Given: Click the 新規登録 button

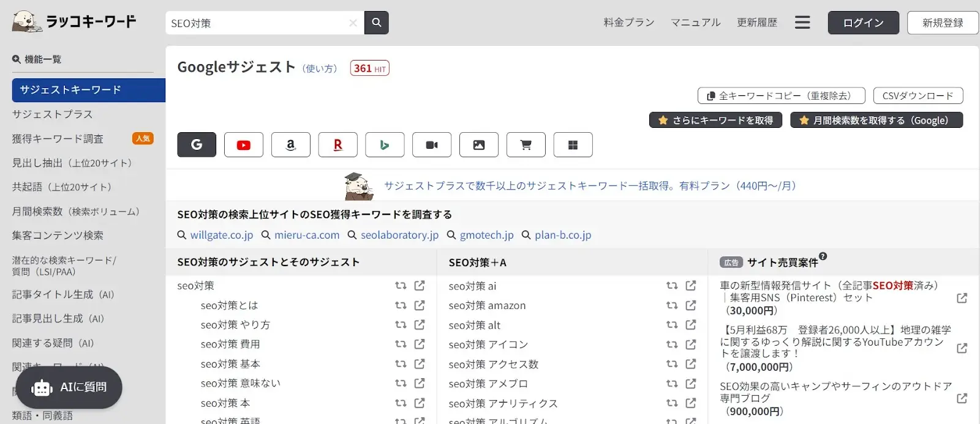Looking at the screenshot, I should 943,23.
